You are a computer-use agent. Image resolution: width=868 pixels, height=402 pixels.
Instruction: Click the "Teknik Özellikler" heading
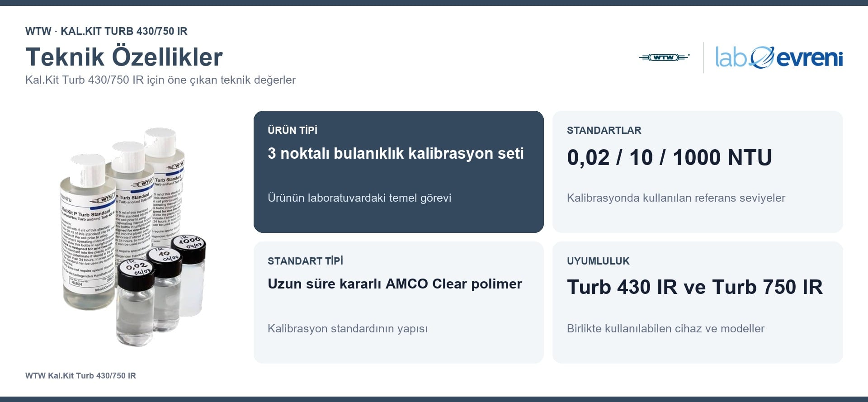tap(124, 57)
